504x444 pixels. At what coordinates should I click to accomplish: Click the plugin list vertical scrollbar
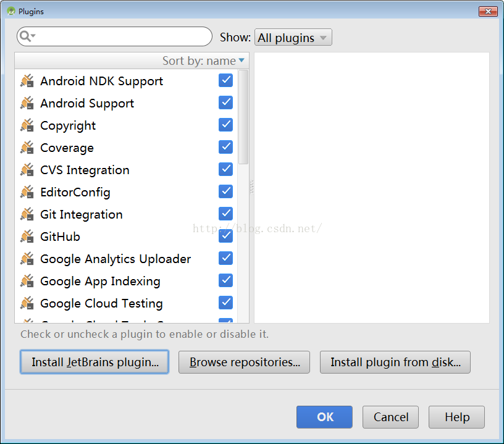point(243,117)
